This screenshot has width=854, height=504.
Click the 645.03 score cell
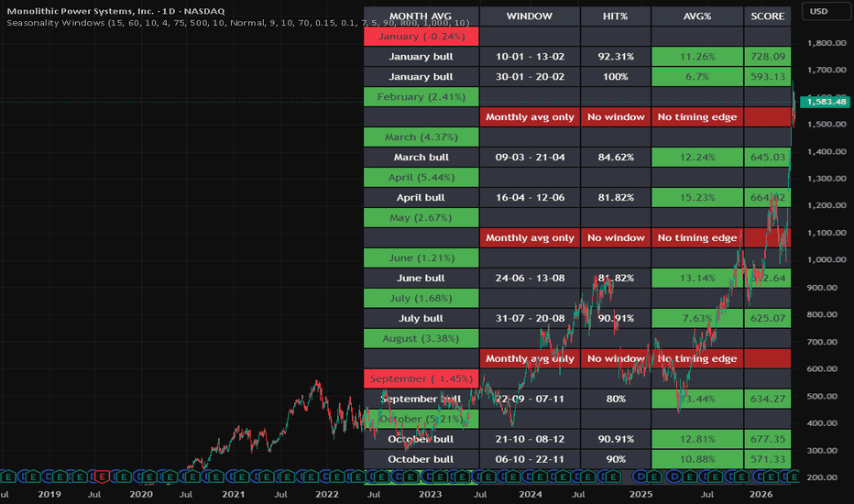(x=767, y=158)
